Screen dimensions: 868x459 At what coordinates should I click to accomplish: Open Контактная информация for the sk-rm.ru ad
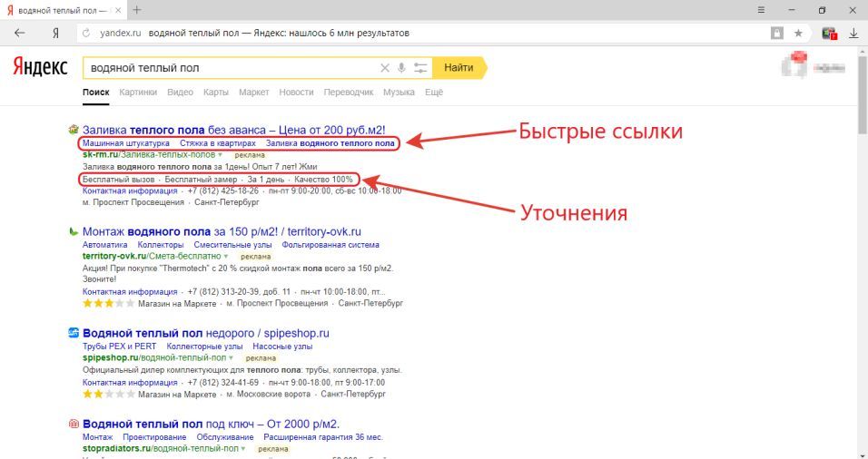[130, 190]
